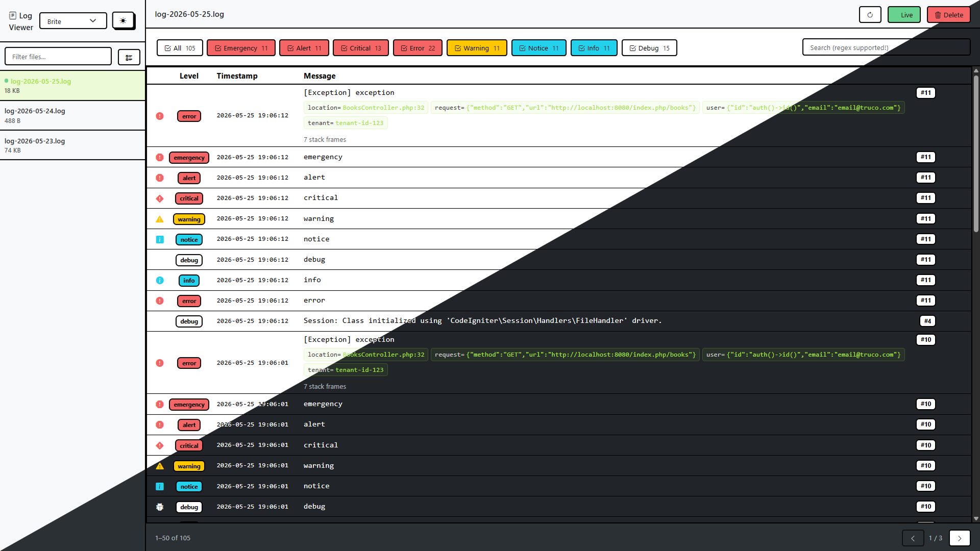The width and height of the screenshot is (980, 551).
Task: Click the notice icon at 19:06:12
Action: (x=160, y=240)
